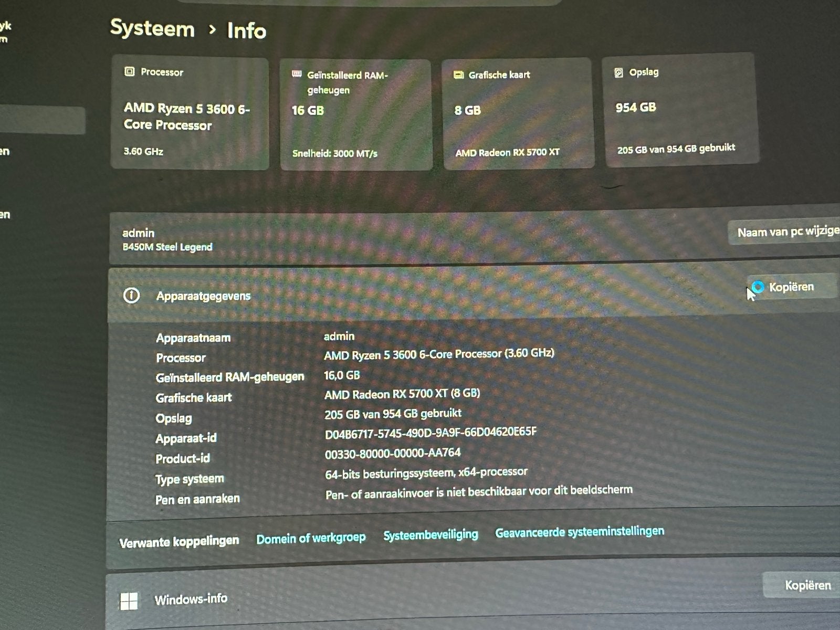Click the Apparaatnaam value admin
Viewport: 840px width, 630px height.
click(339, 336)
